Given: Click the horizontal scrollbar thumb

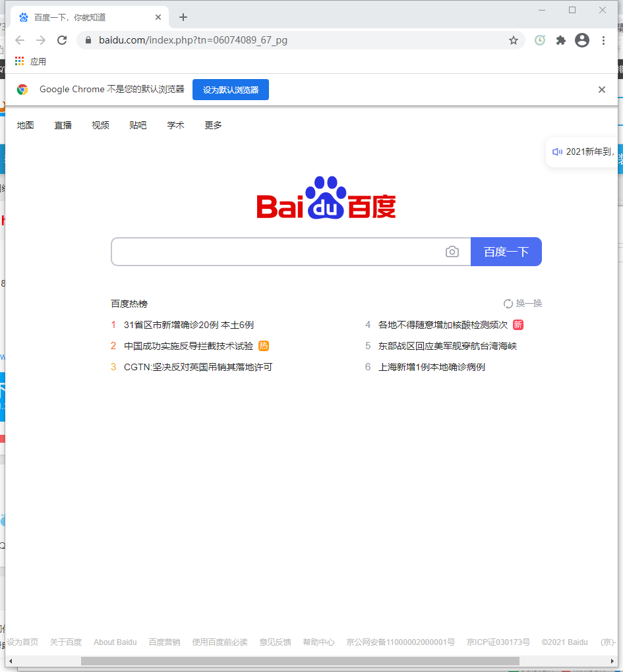Looking at the screenshot, I should click(x=300, y=661).
